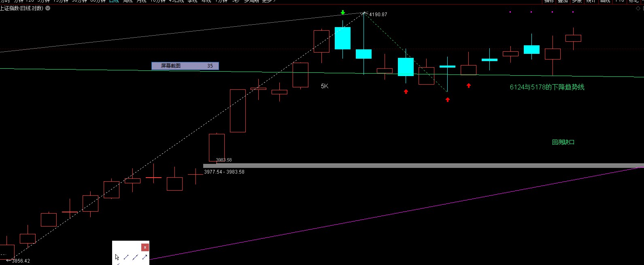Select the '回测缺口' annotation text
The height and width of the screenshot is (265, 644).
point(563,142)
